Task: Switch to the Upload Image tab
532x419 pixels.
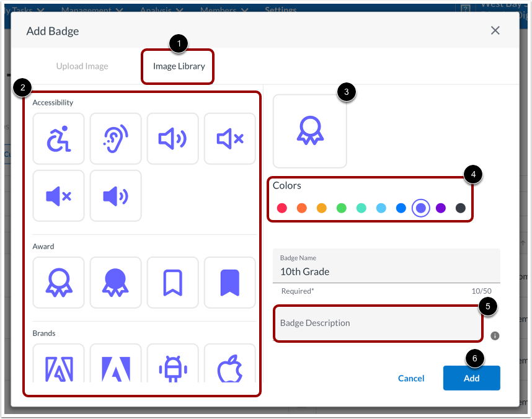Action: click(x=82, y=66)
